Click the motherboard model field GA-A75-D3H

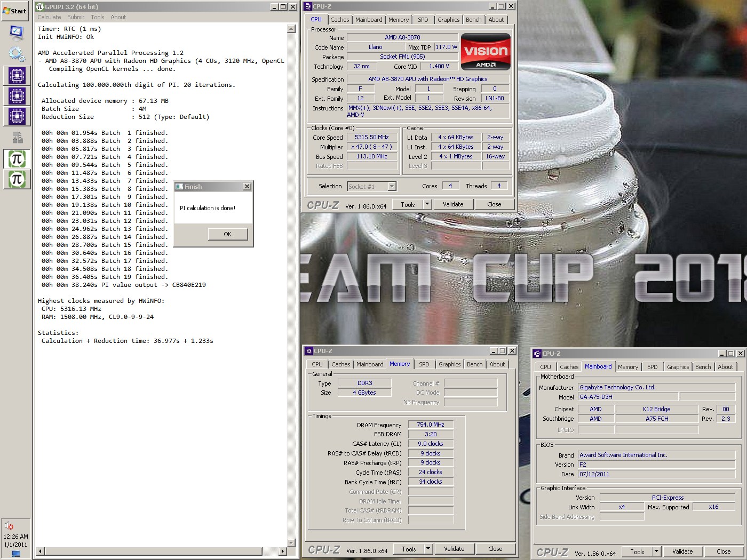(x=628, y=397)
